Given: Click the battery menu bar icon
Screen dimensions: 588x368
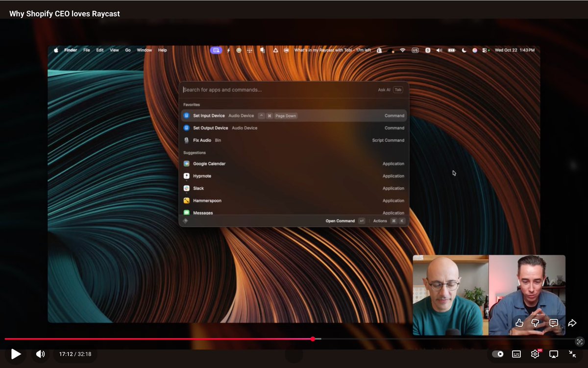Looking at the screenshot, I should 451,50.
